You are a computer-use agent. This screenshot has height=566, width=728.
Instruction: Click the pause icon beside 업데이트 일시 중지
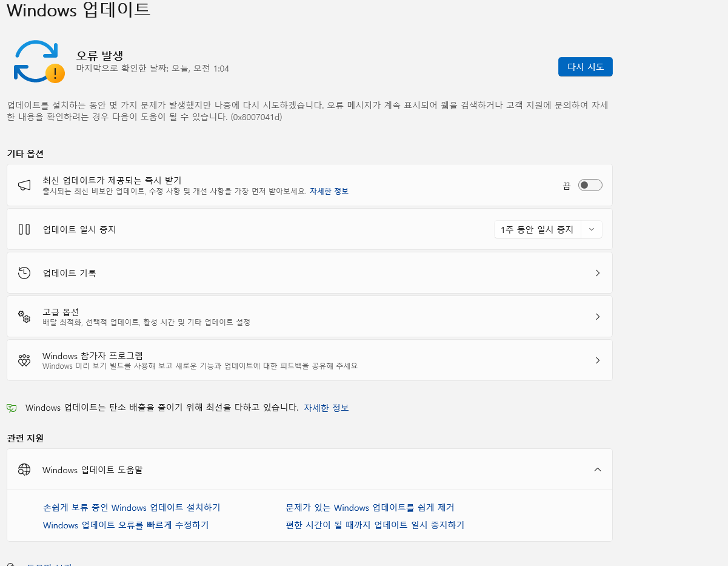coord(24,229)
